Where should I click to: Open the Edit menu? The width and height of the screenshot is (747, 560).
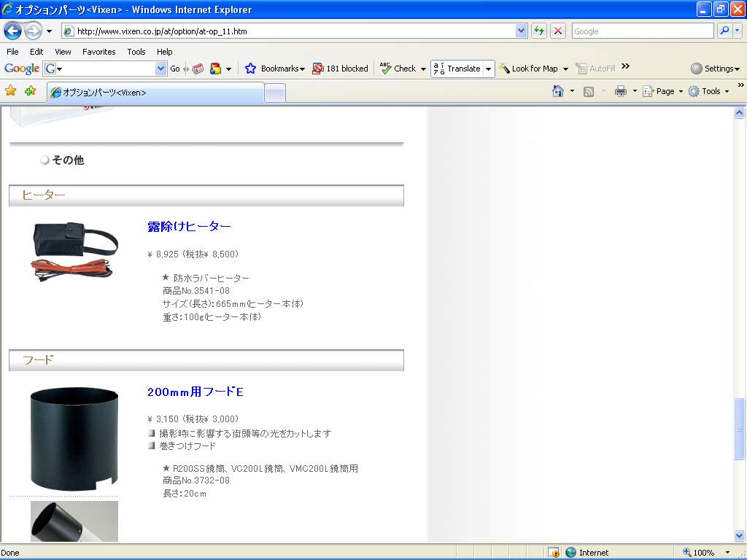coord(36,52)
